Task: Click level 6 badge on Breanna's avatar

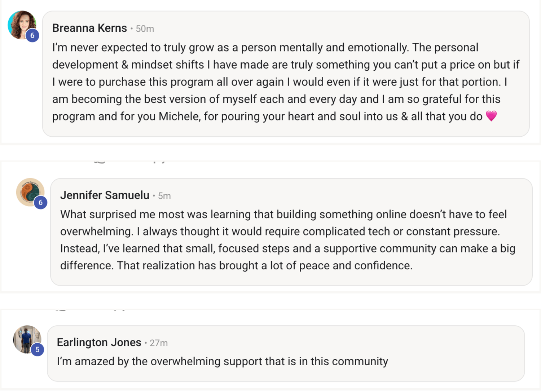Action: pos(32,35)
